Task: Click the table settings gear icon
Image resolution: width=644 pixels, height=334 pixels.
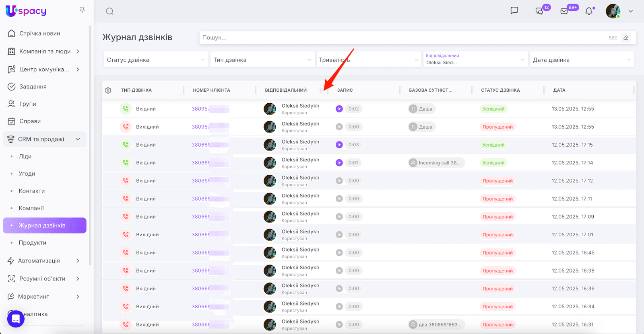Action: click(108, 90)
